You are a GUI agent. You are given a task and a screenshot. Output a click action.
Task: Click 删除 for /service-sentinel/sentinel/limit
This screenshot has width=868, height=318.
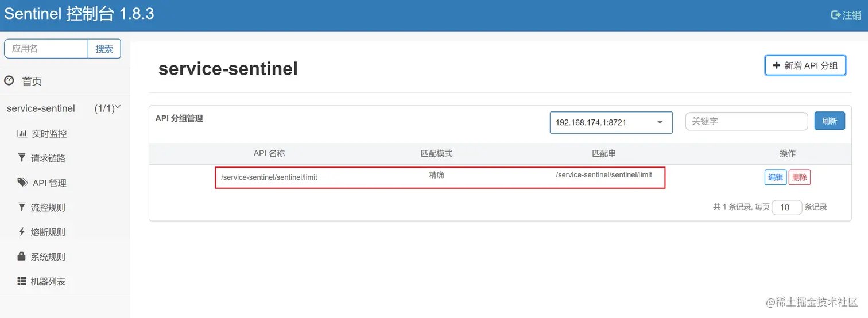coord(799,177)
